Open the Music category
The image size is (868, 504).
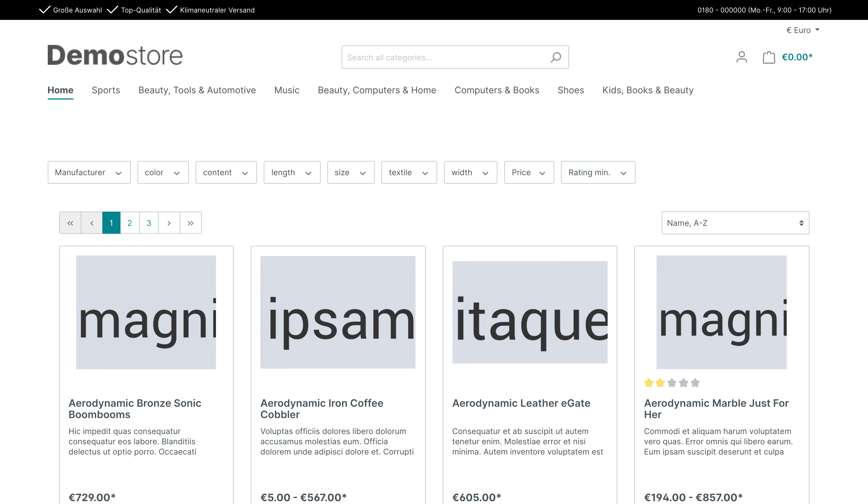coord(286,90)
